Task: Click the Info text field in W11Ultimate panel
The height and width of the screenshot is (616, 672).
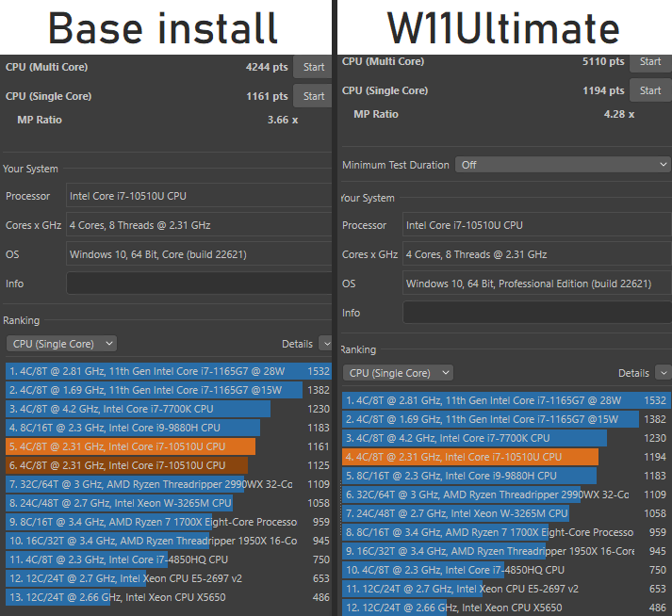Action: coord(536,313)
